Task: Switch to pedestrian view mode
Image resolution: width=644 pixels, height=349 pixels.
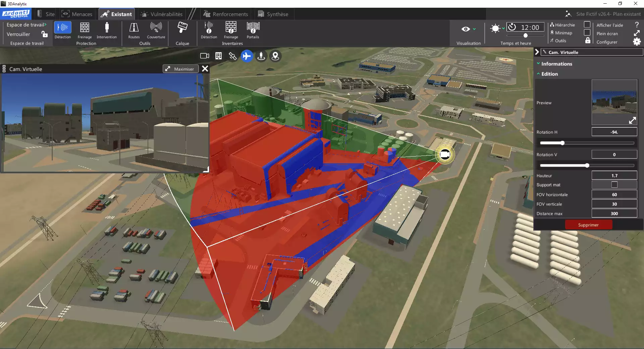Action: (x=261, y=56)
